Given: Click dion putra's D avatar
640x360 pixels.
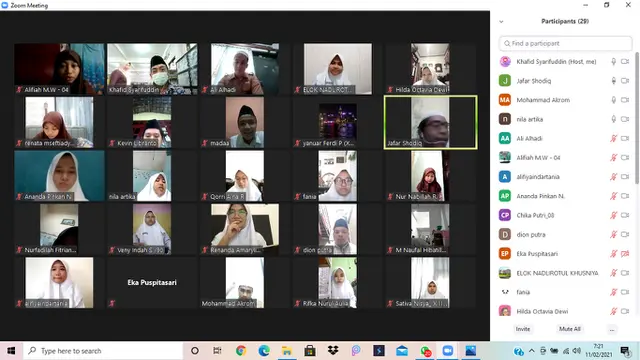Looking at the screenshot, I should [x=505, y=234].
